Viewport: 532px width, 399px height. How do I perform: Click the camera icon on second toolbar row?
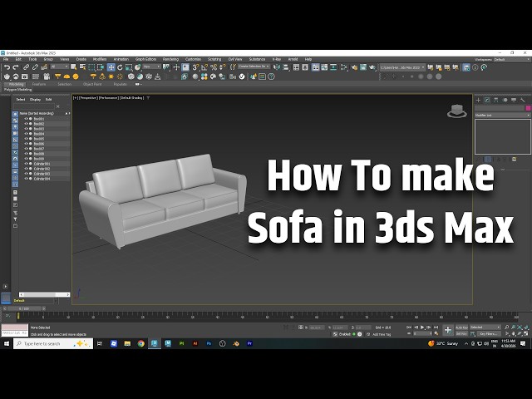click(x=47, y=76)
